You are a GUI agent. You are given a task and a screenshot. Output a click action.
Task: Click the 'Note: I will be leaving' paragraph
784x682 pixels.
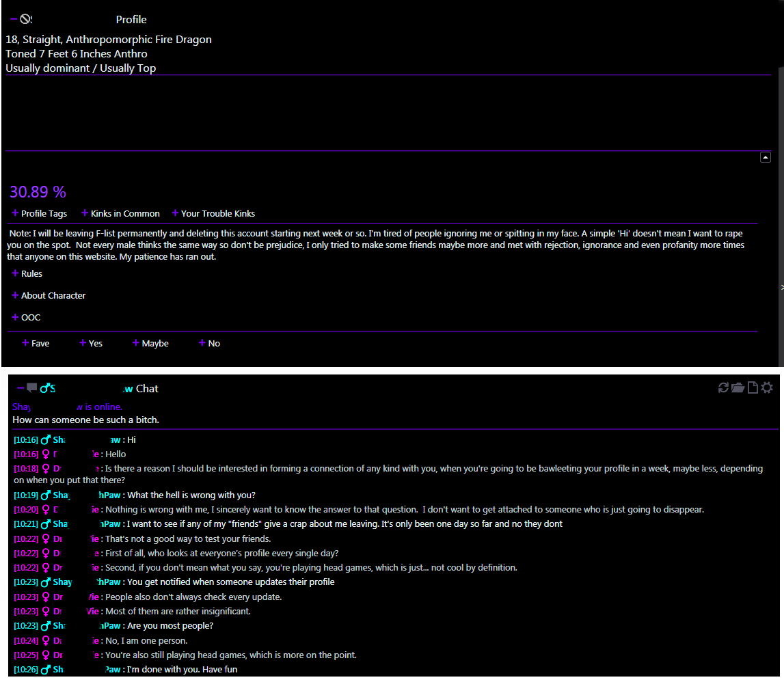[x=375, y=245]
